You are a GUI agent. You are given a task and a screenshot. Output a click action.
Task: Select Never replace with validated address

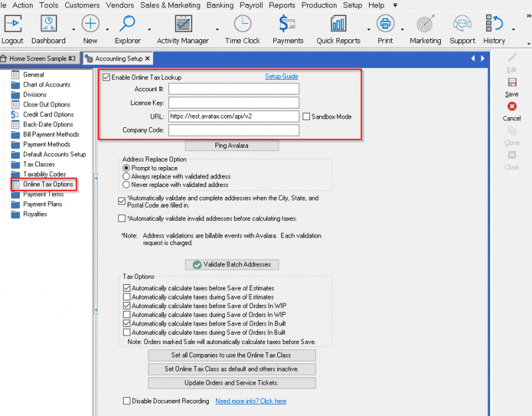(x=126, y=185)
